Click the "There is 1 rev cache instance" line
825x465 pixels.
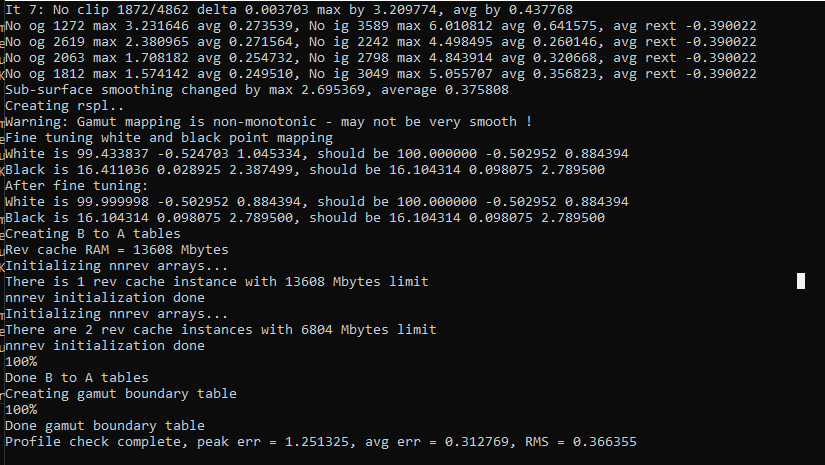[216, 281]
